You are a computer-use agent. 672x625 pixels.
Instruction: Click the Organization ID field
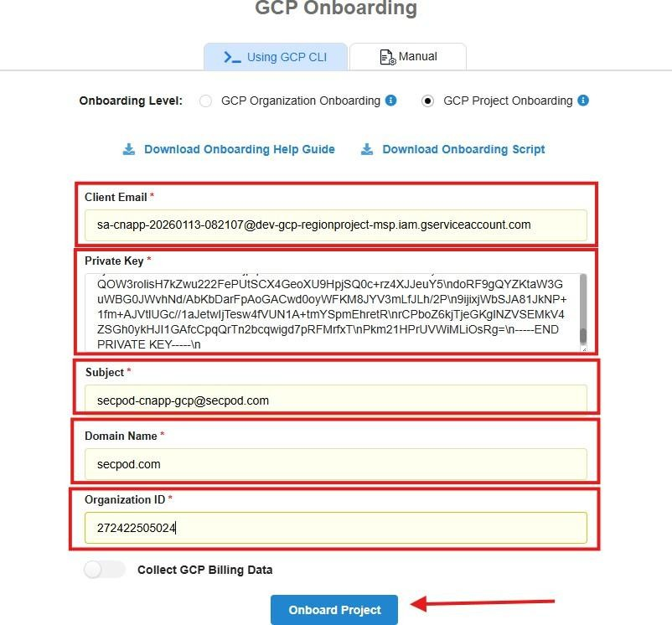click(335, 528)
